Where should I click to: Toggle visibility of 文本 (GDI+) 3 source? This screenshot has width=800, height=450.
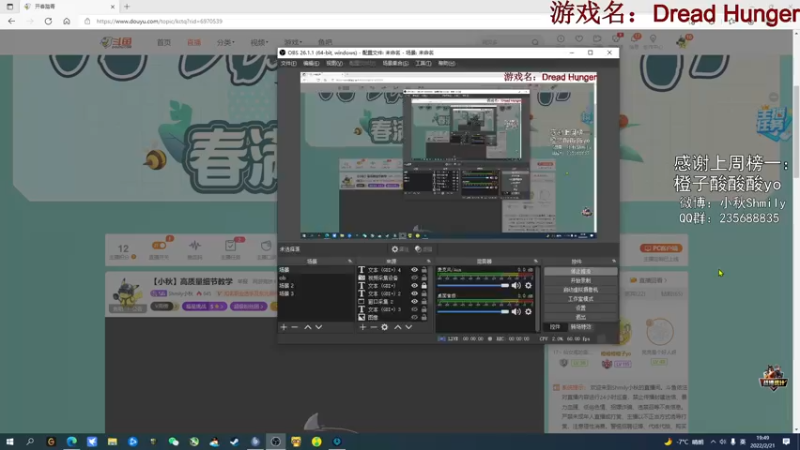click(414, 310)
